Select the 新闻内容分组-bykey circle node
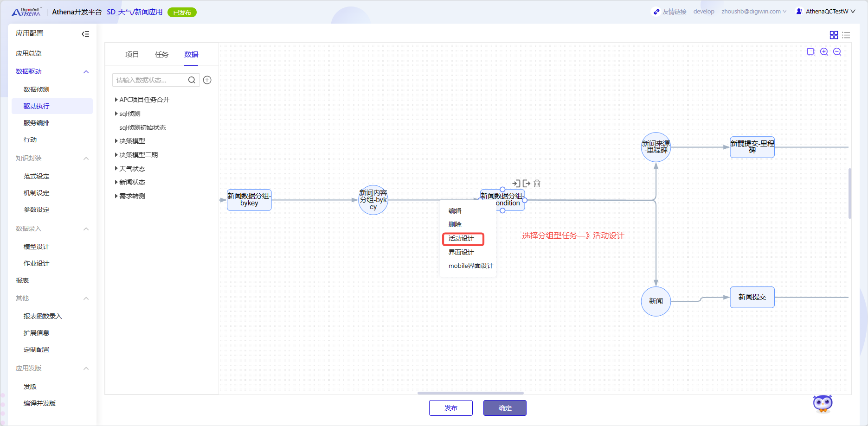This screenshot has width=868, height=426. [x=373, y=200]
